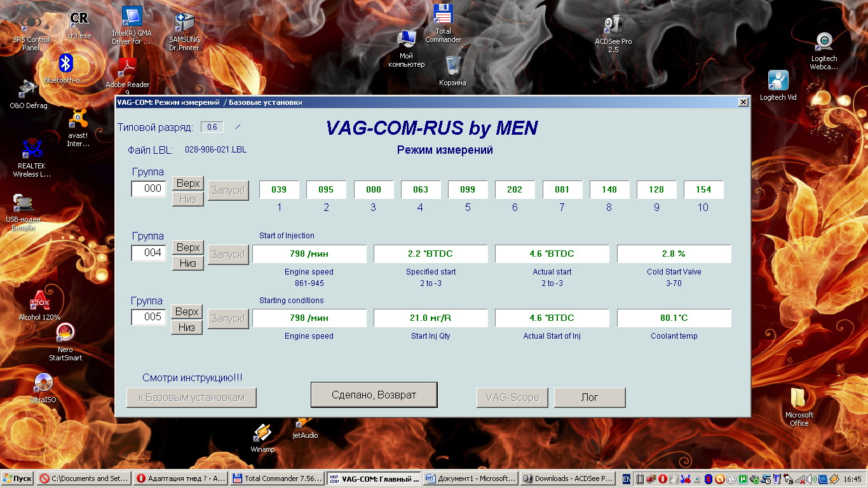868x488 pixels.
Task: Open Intel GMA Driver desktop icon
Action: (132, 25)
